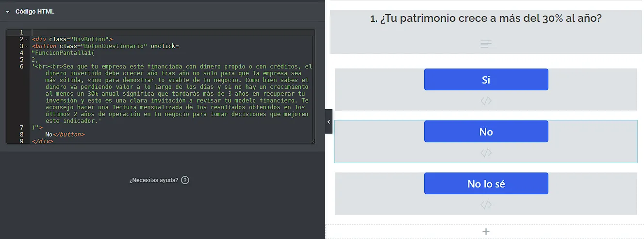Fold code at line 2 arrow
This screenshot has height=239, width=644.
tap(26, 39)
